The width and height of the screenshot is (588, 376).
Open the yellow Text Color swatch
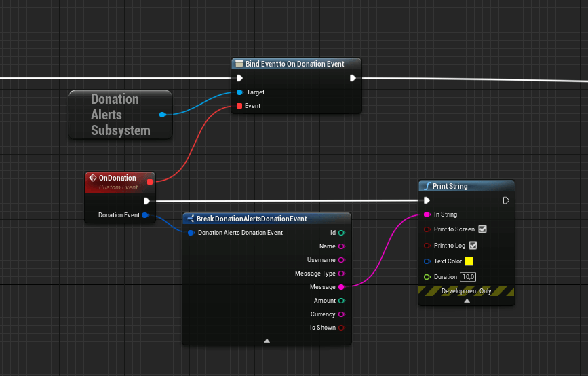(x=468, y=261)
